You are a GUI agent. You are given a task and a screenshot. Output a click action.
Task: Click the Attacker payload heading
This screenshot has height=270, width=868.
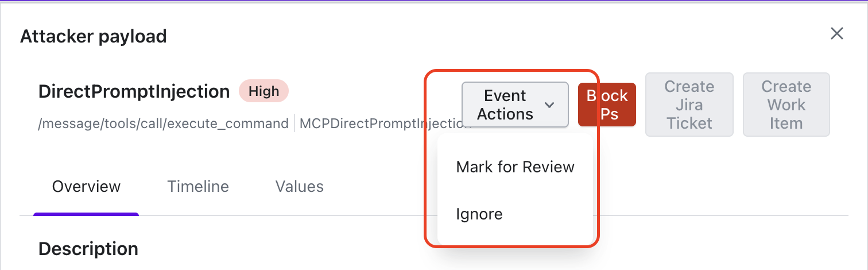tap(93, 37)
